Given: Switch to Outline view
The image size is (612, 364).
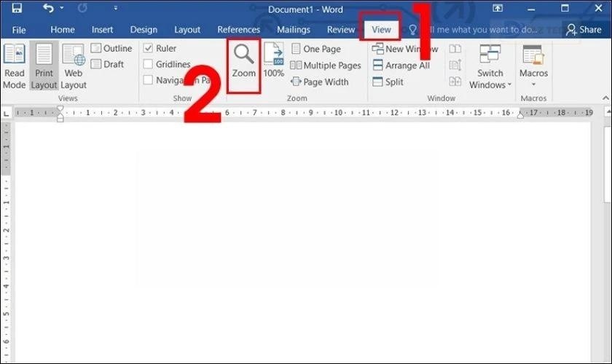Looking at the screenshot, I should click(111, 48).
